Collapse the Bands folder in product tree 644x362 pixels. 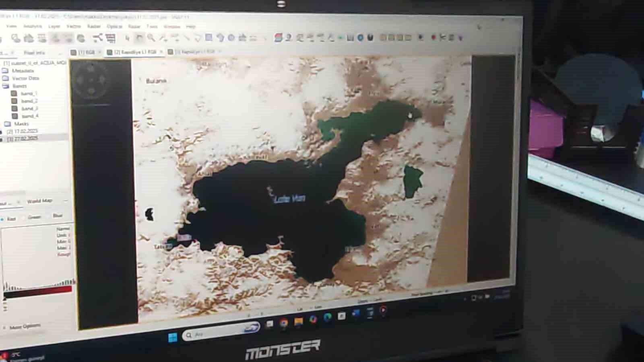pos(6,86)
